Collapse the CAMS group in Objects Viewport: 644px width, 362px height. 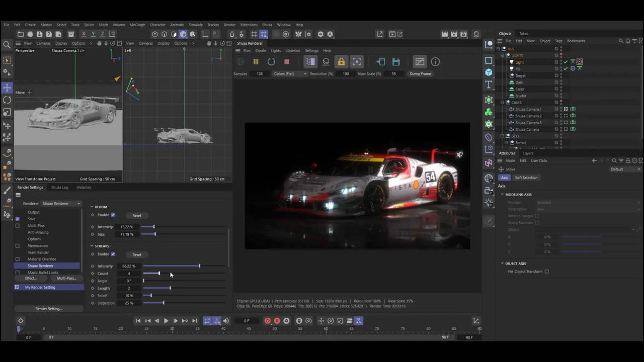pyautogui.click(x=502, y=103)
